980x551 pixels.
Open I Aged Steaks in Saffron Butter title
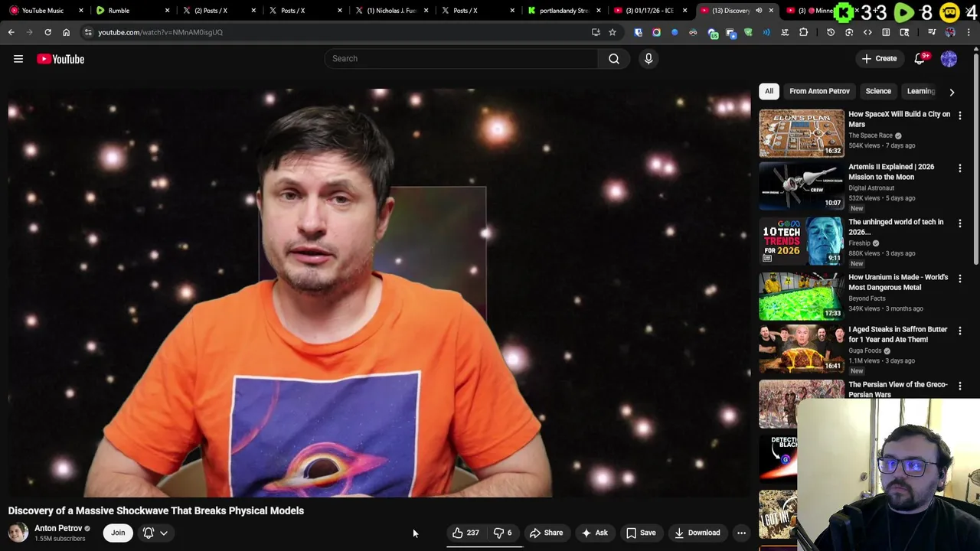pyautogui.click(x=897, y=334)
